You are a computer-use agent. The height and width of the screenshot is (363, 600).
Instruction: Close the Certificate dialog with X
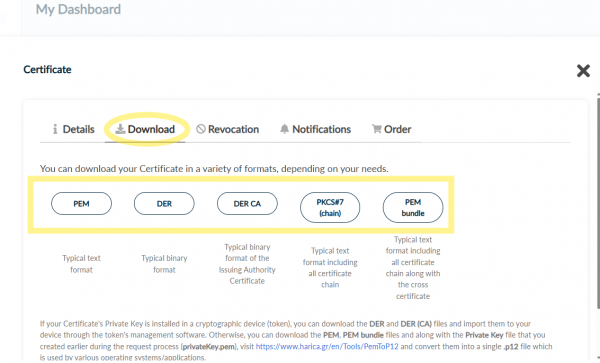tap(583, 70)
